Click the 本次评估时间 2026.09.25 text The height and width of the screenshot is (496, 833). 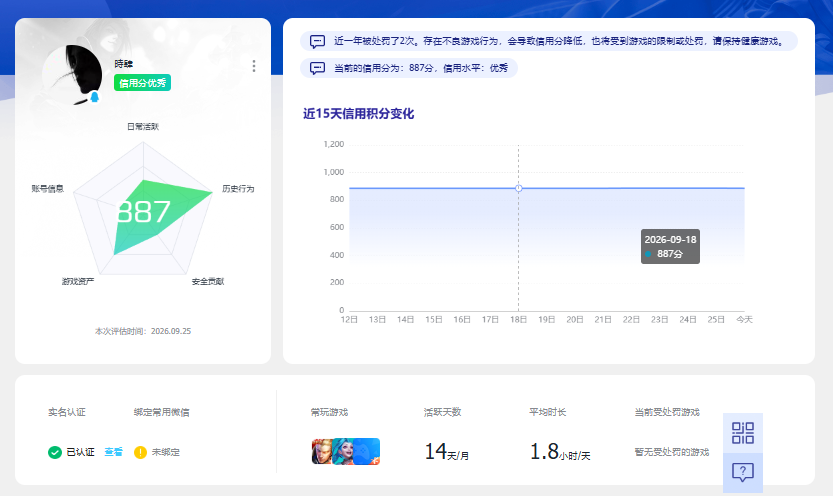click(143, 331)
